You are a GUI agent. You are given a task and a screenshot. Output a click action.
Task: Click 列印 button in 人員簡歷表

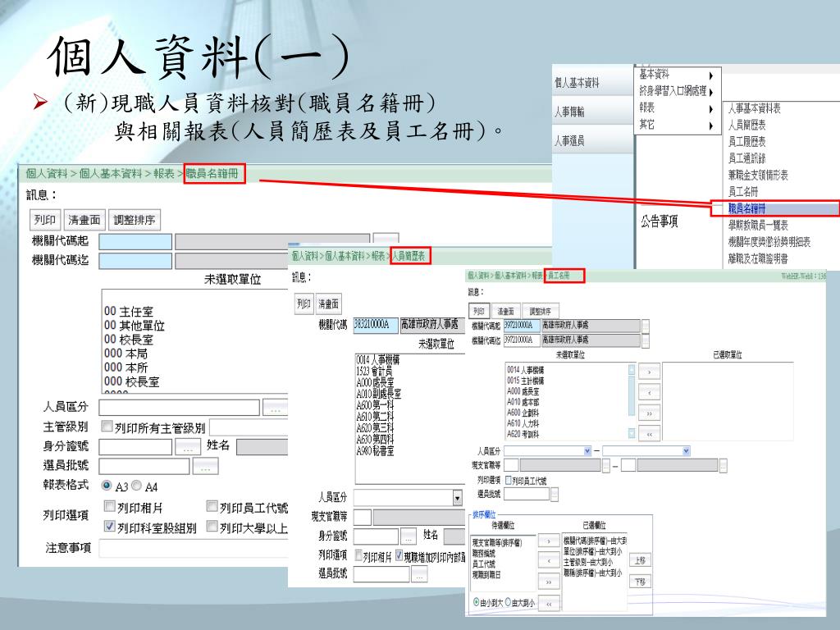[x=304, y=304]
